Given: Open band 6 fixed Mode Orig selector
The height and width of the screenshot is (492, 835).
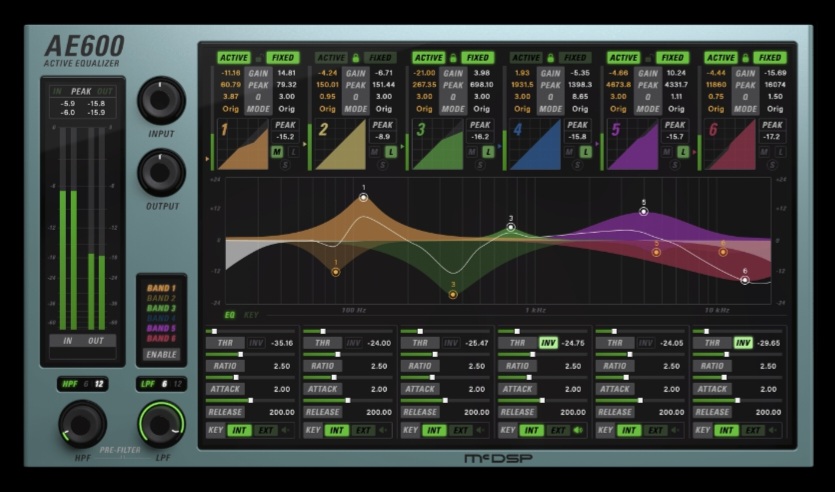Looking at the screenshot, I should pos(775,108).
